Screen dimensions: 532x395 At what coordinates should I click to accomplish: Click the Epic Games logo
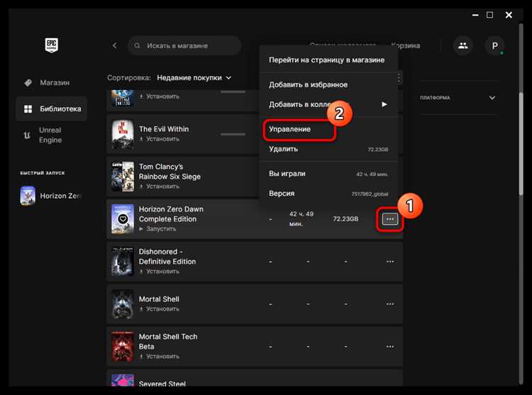tap(52, 45)
